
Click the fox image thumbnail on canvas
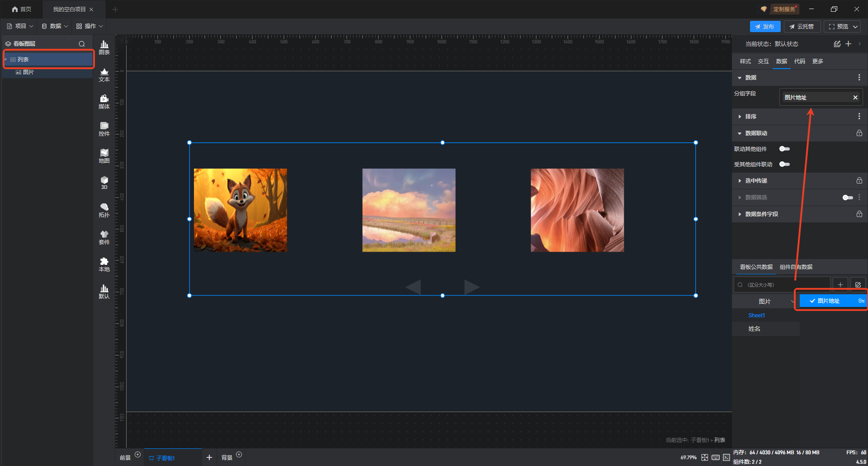coord(241,210)
